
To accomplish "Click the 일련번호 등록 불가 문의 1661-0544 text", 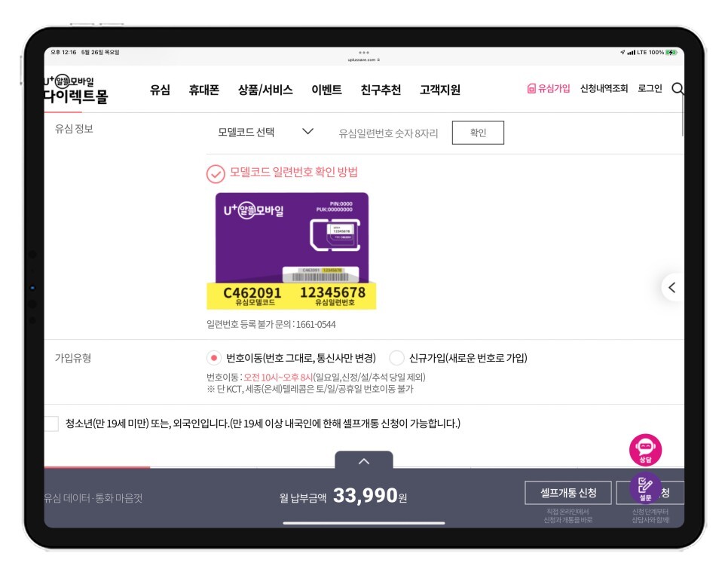I will (x=271, y=325).
